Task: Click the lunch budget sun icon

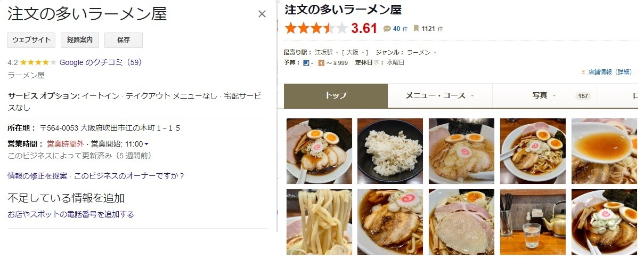Action: 321,63
